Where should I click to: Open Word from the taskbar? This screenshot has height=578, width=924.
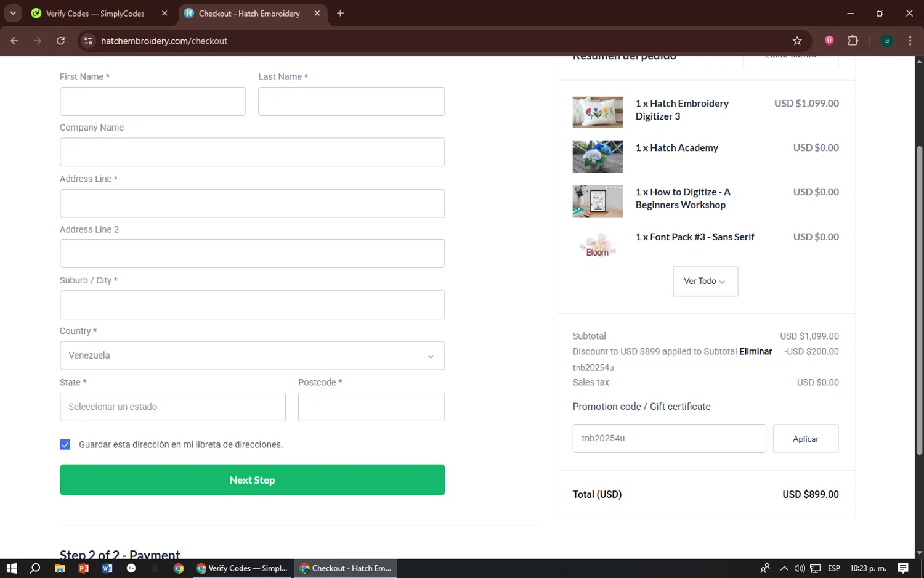tap(107, 568)
